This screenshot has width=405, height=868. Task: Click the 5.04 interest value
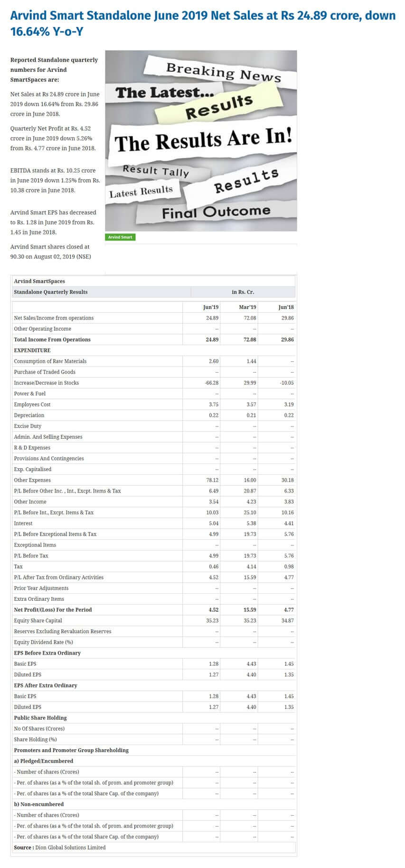214,523
